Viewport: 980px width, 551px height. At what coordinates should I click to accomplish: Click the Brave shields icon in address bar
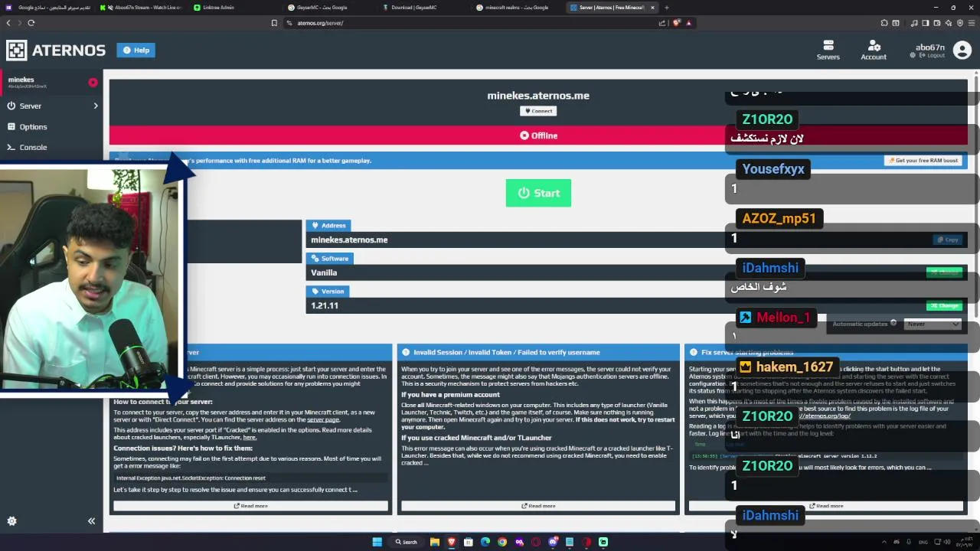(676, 23)
